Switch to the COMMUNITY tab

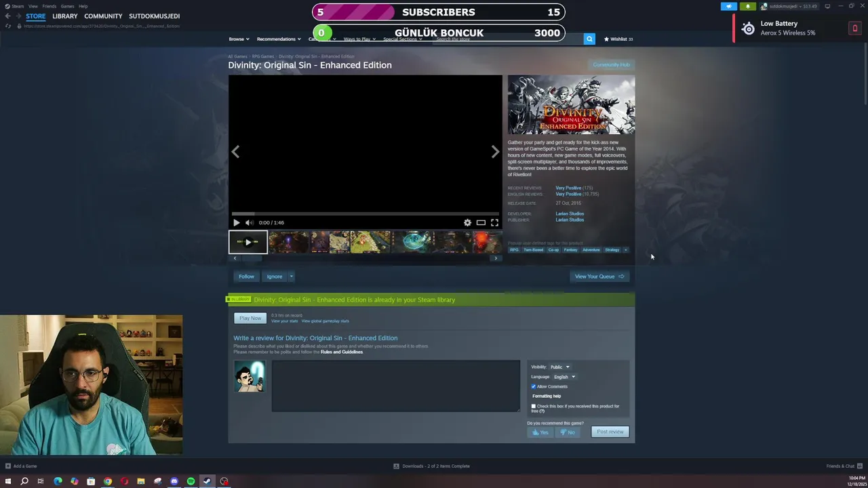click(103, 16)
